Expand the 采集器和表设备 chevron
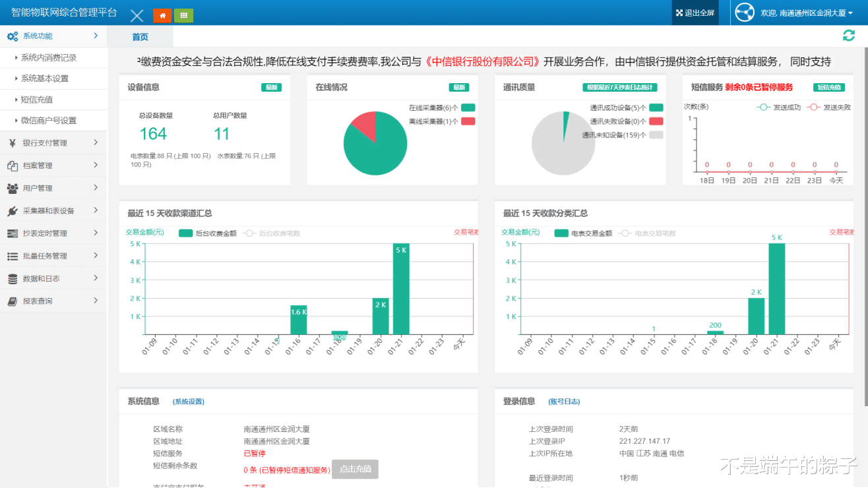This screenshot has width=868, height=488. 96,210
